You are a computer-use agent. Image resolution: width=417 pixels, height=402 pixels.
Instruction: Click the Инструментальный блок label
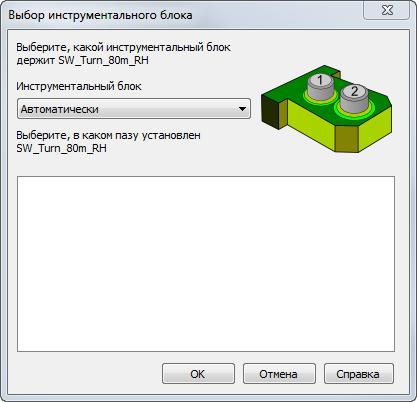(79, 87)
